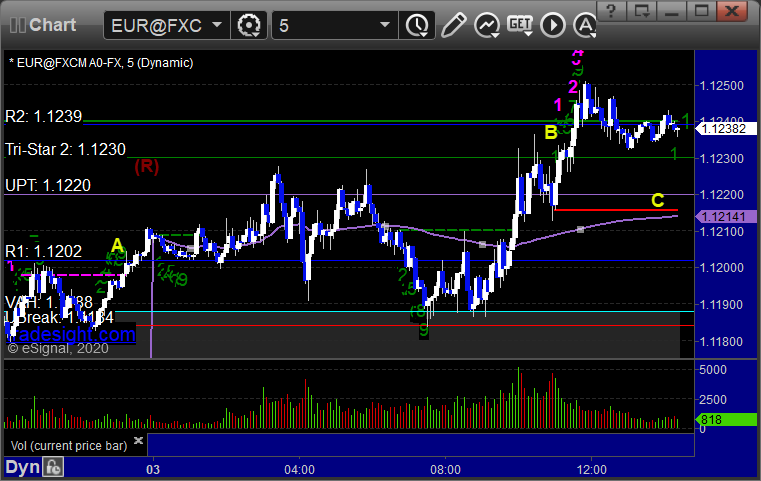Click the 1.12200 price axis label

pyautogui.click(x=721, y=195)
